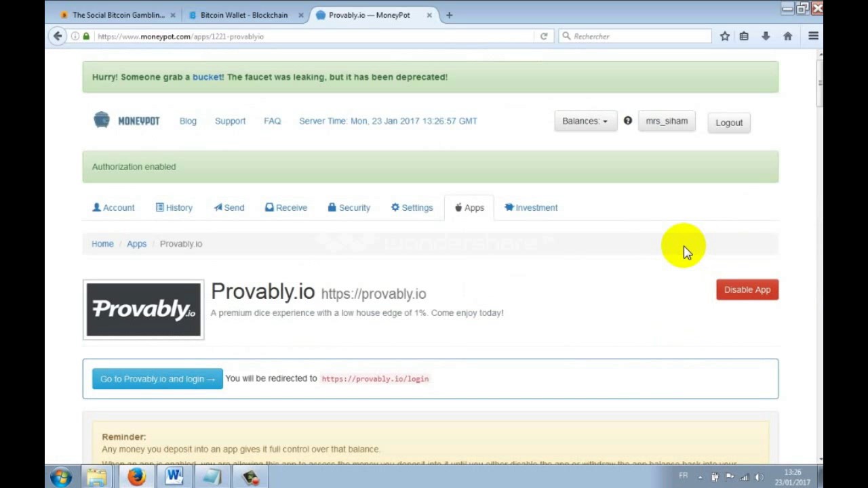Viewport: 868px width, 488px height.
Task: Click the Provably.io logo thumbnail
Action: [x=143, y=310]
